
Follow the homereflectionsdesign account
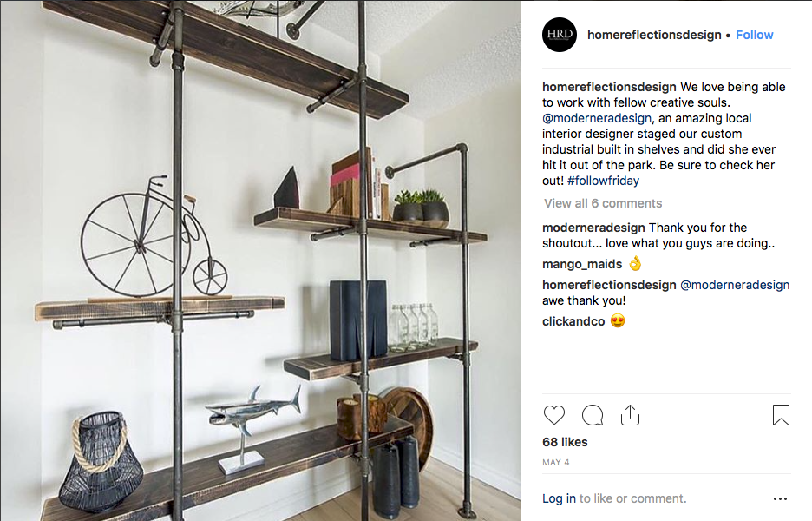(755, 35)
